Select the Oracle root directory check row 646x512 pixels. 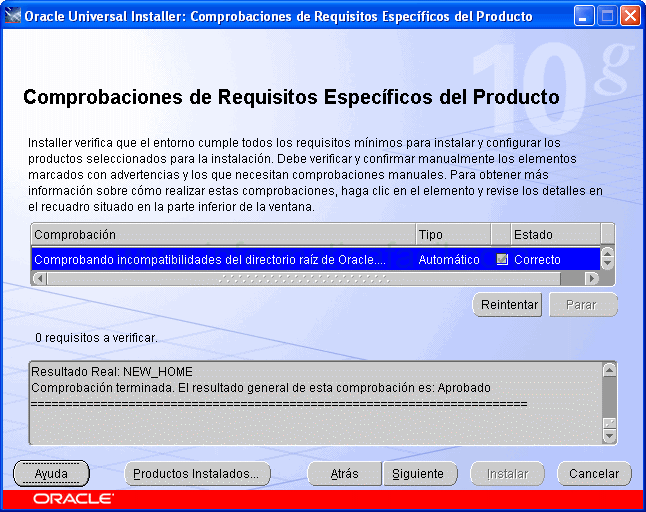[x=316, y=260]
